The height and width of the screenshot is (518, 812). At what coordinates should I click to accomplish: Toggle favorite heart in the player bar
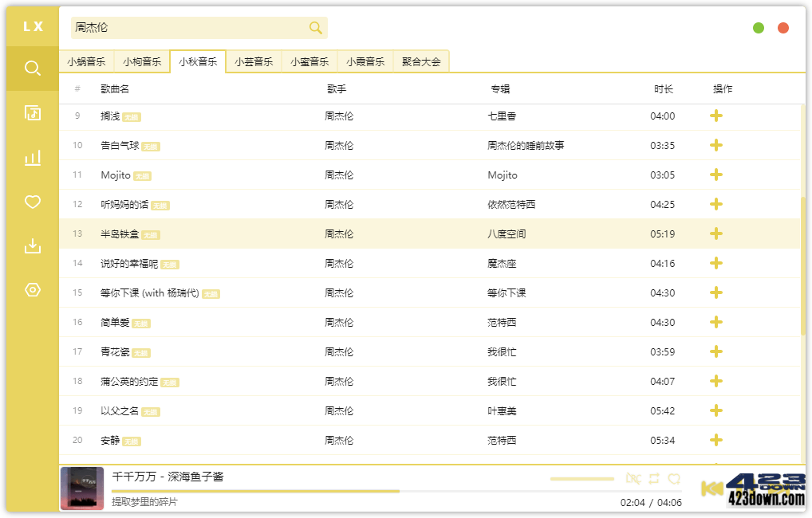[x=675, y=479]
